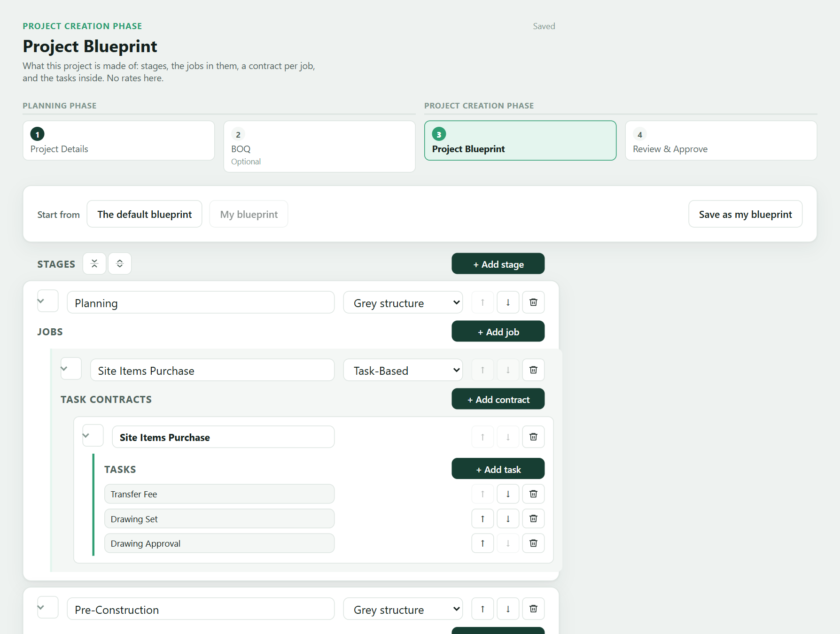This screenshot has width=840, height=634.
Task: Click the Add job button
Action: tap(498, 332)
